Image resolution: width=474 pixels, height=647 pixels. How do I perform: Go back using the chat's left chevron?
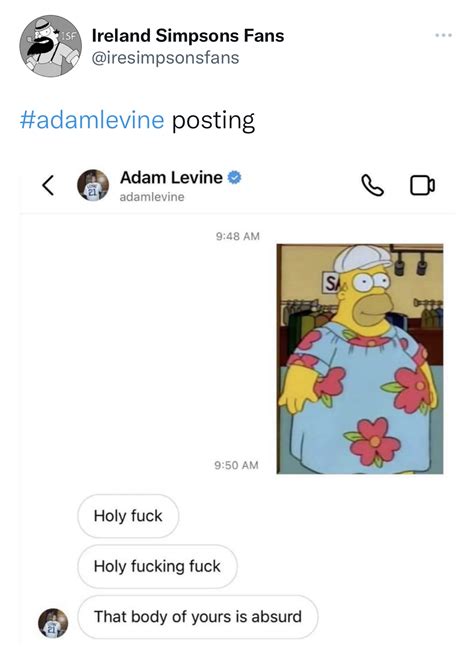pos(48,185)
